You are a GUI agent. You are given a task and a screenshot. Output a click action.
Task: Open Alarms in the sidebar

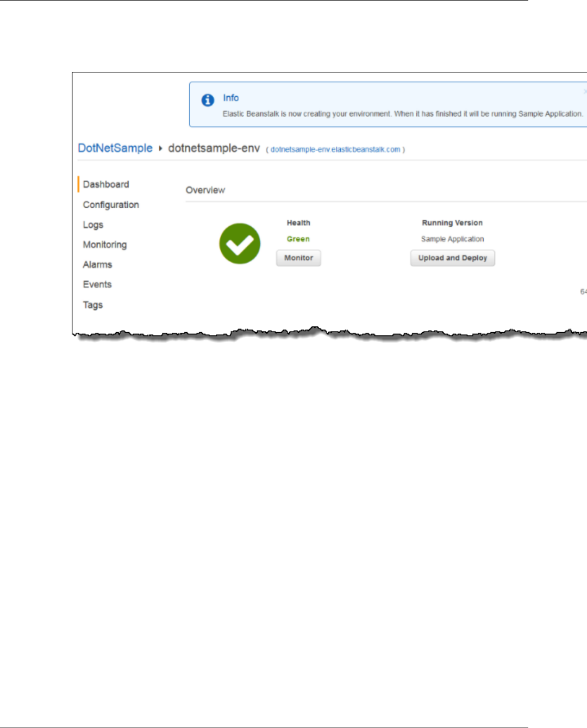point(97,265)
